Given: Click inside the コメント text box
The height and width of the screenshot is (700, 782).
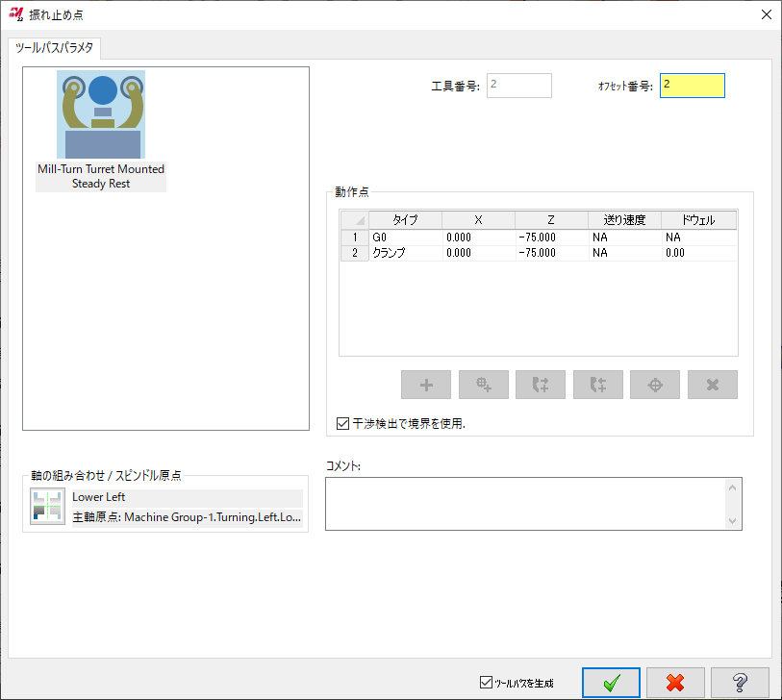Looking at the screenshot, I should [x=526, y=504].
